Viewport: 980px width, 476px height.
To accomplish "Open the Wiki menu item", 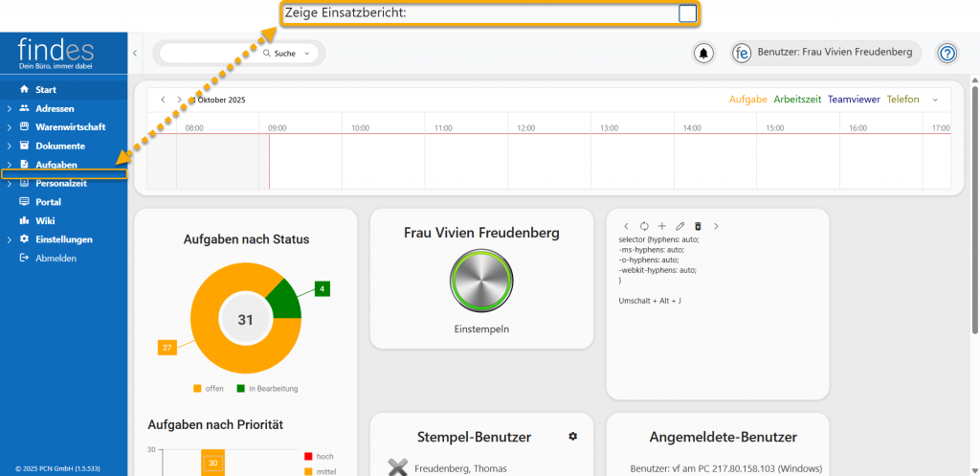I will pyautogui.click(x=45, y=220).
